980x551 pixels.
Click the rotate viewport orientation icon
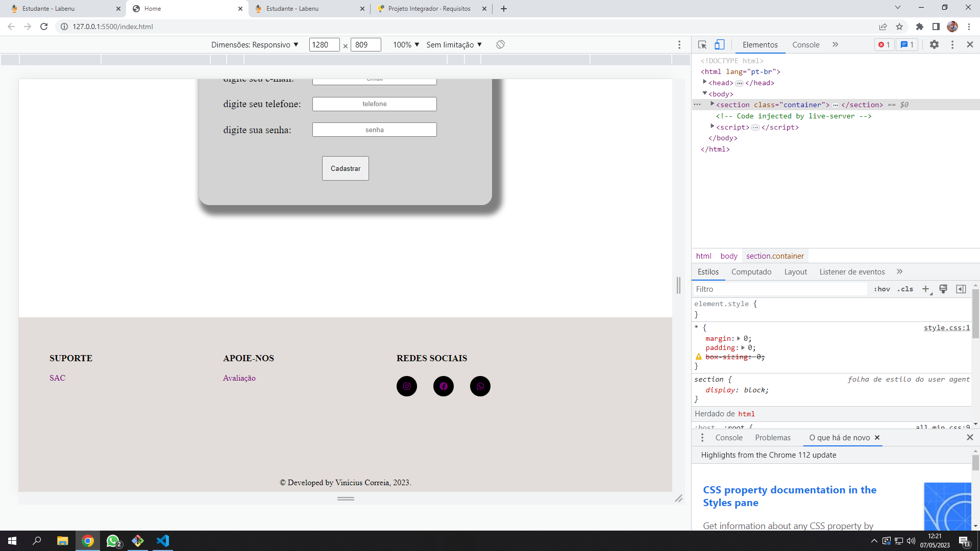point(500,44)
